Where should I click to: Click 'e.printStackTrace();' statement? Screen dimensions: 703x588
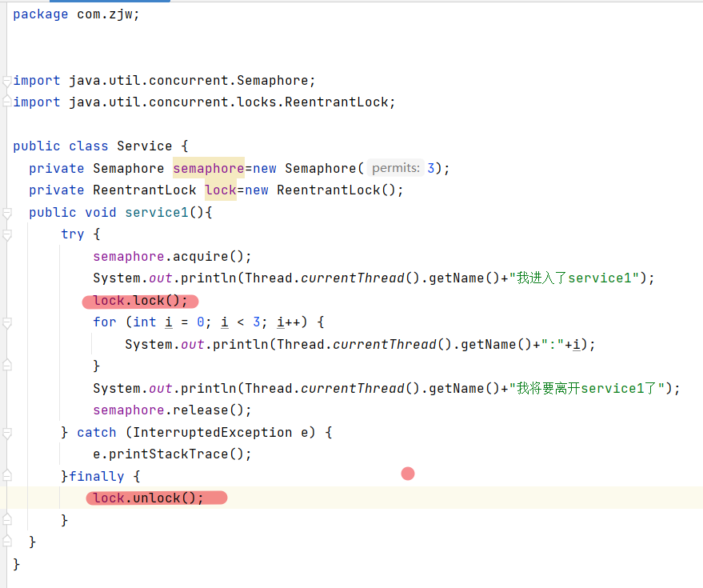[172, 454]
